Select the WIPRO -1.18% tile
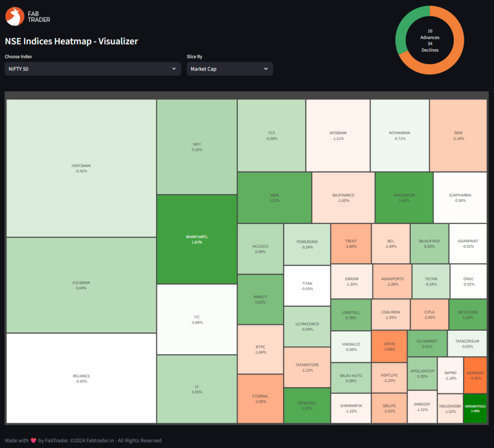 tap(451, 375)
